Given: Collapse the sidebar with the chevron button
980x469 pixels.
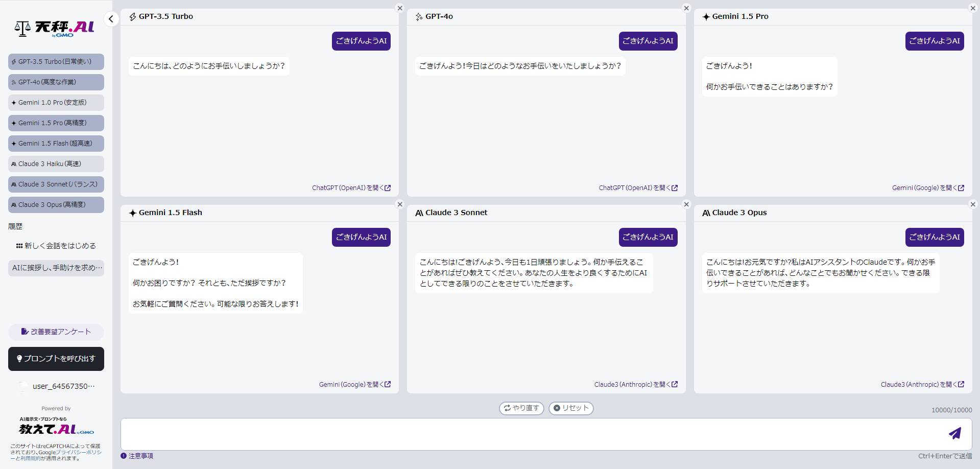Looking at the screenshot, I should point(111,19).
